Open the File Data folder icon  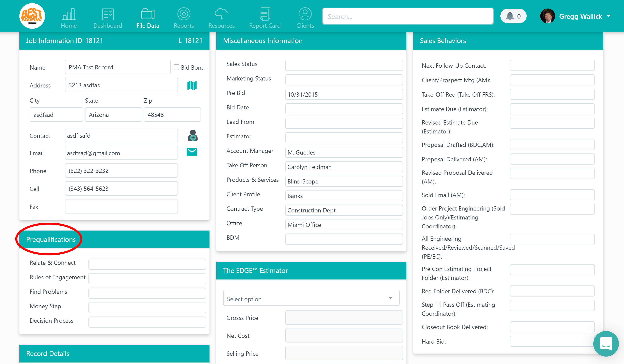pyautogui.click(x=148, y=14)
